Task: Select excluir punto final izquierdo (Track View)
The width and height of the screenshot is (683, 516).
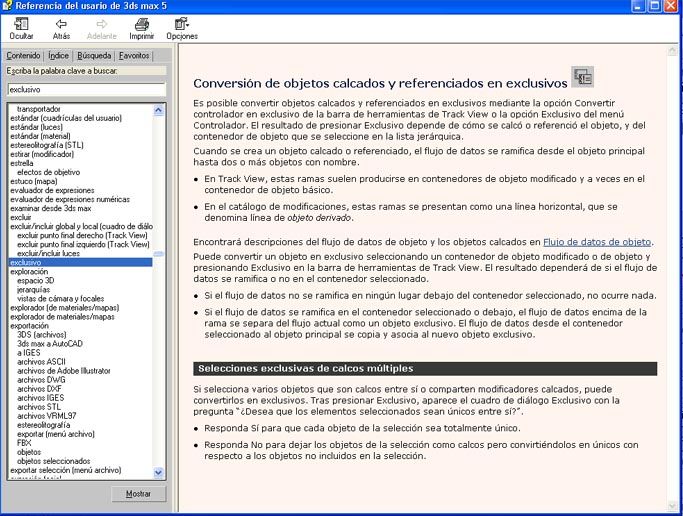Action: (x=83, y=245)
